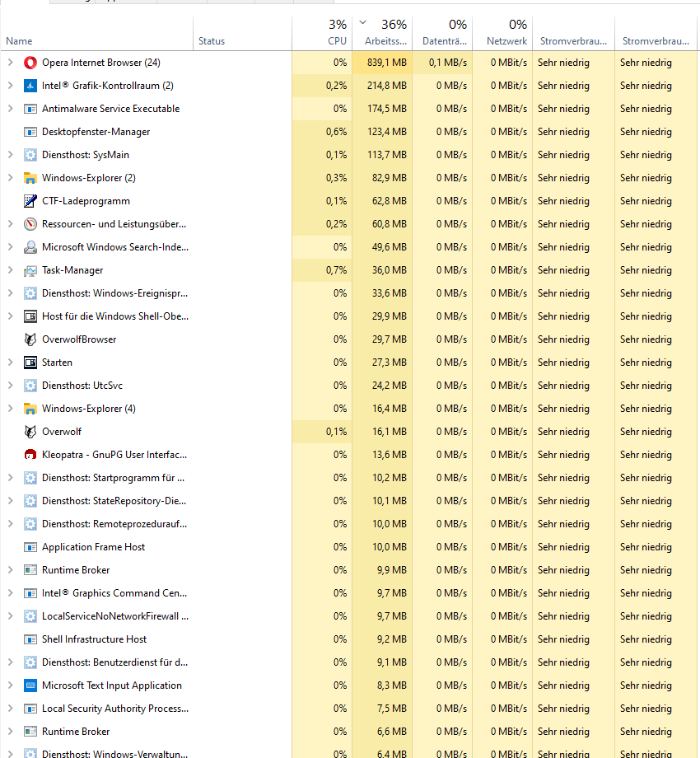Expand the Microsoft Text Input Application row
Image resolution: width=700 pixels, height=758 pixels.
click(10, 685)
